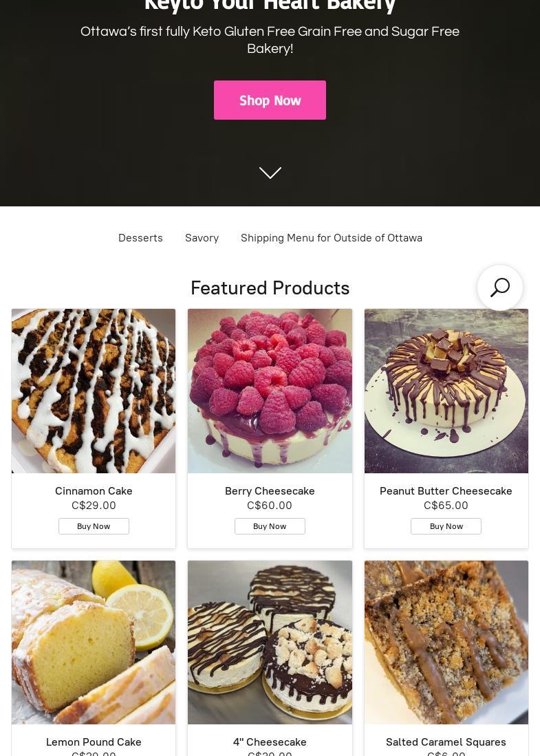Click the Salted Caramel Squares title link

point(446,742)
